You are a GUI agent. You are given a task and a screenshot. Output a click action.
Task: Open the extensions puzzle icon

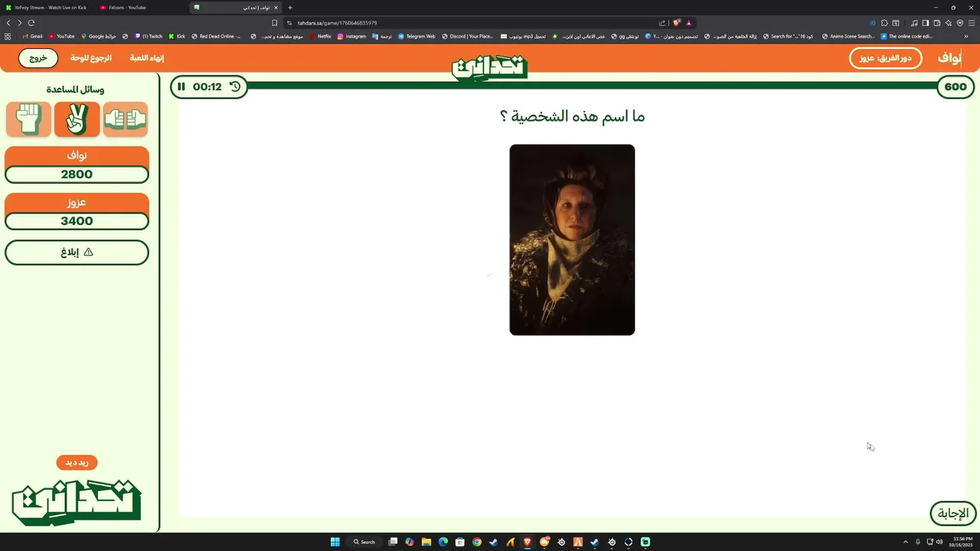[x=884, y=23]
